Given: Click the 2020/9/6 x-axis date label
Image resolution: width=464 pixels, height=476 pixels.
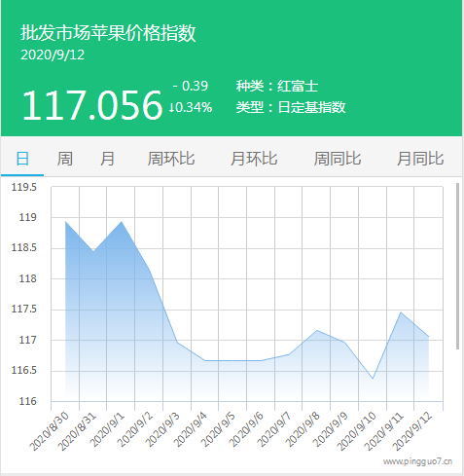Looking at the screenshot, I should tap(246, 430).
